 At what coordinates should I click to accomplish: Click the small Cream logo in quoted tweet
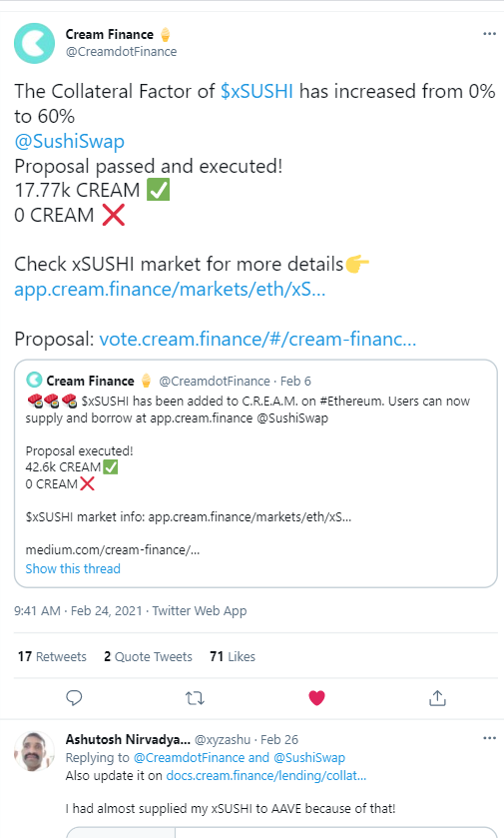pos(34,380)
